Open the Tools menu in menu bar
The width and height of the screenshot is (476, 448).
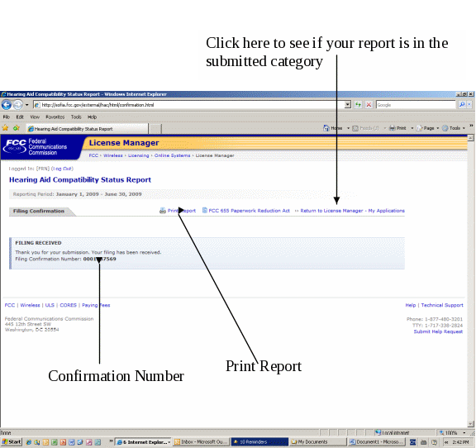tap(76, 117)
